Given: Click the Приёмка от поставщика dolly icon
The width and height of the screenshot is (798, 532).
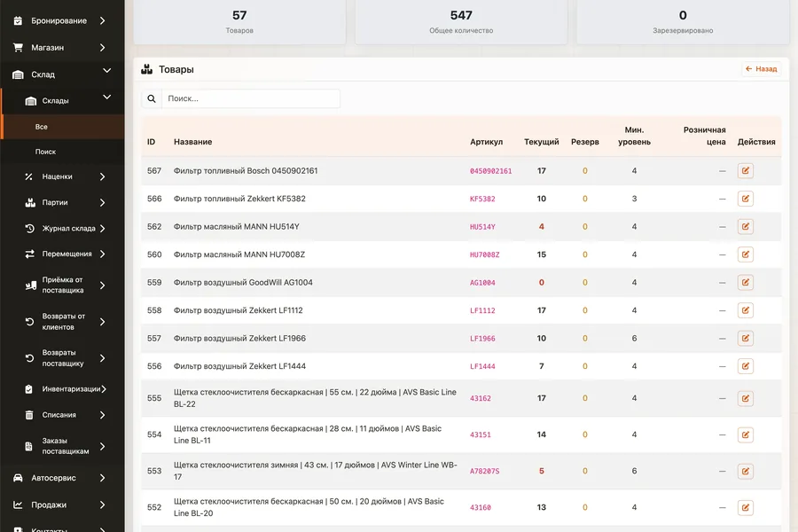Looking at the screenshot, I should tap(30, 286).
